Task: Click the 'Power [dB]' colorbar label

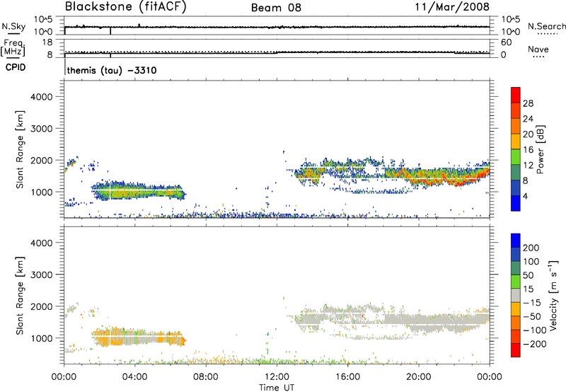Action: click(541, 149)
